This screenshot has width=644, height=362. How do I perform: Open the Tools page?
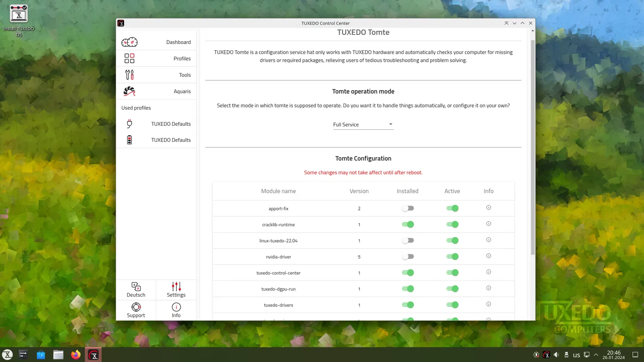[156, 75]
